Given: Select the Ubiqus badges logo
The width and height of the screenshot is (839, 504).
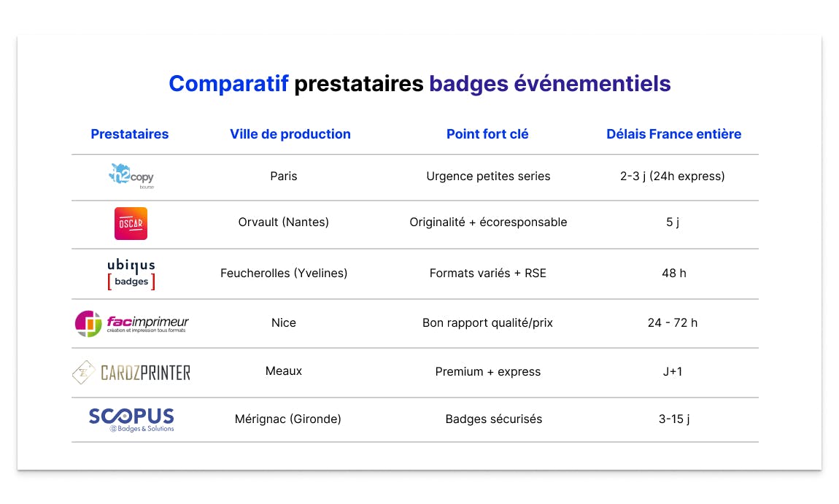Looking at the screenshot, I should 131,274.
